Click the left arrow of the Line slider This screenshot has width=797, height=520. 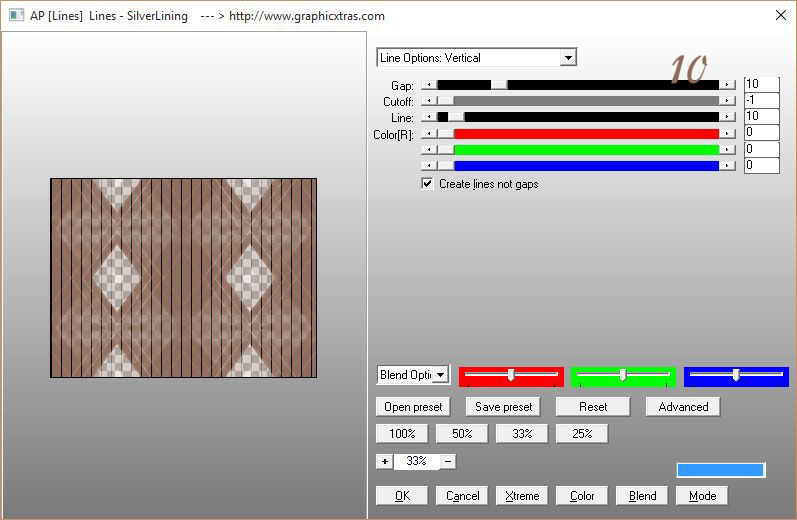[x=429, y=117]
